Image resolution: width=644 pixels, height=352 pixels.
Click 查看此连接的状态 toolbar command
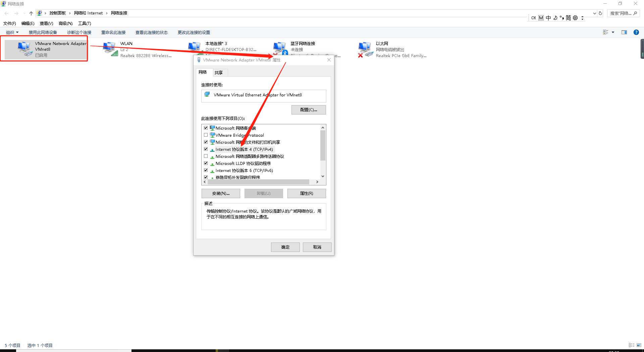(x=152, y=33)
